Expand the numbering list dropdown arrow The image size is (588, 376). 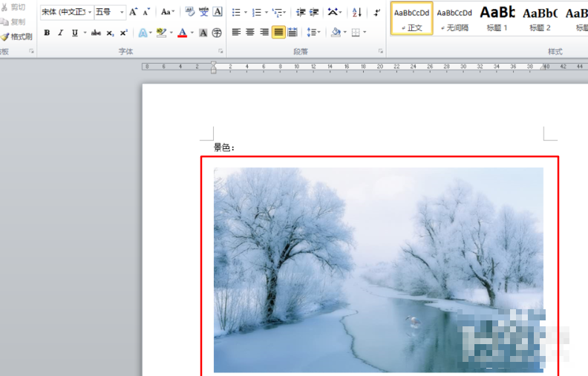(267, 13)
